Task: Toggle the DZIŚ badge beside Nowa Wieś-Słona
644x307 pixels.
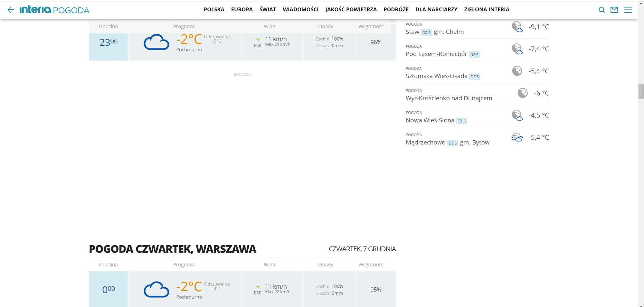Action: point(462,121)
